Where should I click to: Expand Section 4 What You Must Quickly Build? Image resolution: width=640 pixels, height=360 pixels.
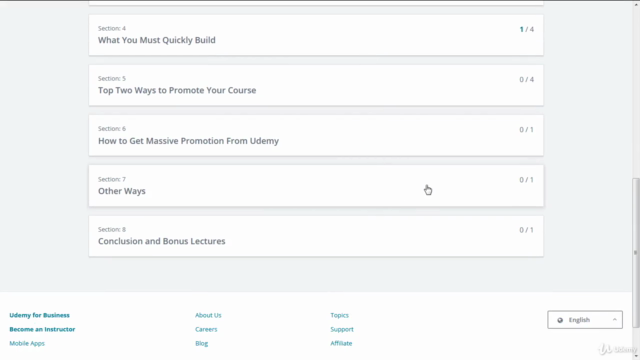pos(316,35)
